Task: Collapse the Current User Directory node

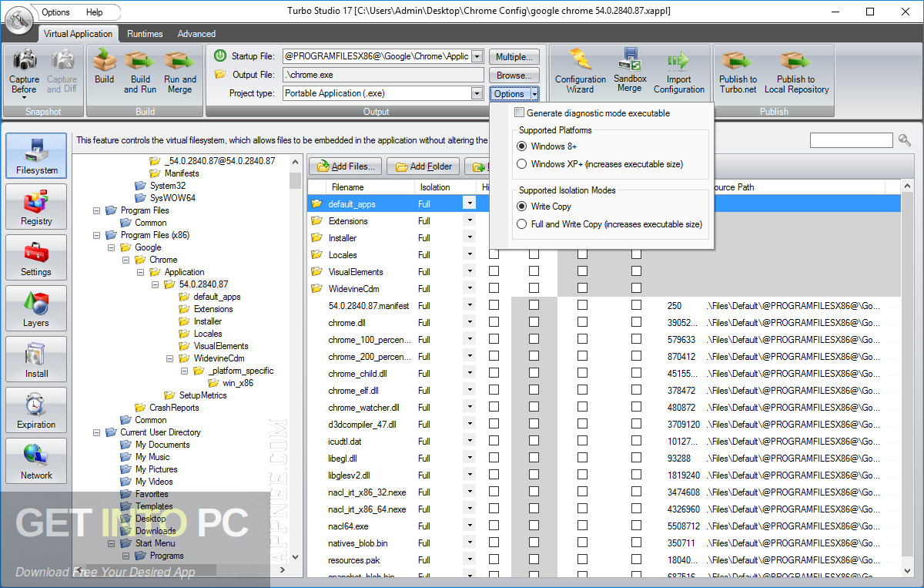Action: 96,432
